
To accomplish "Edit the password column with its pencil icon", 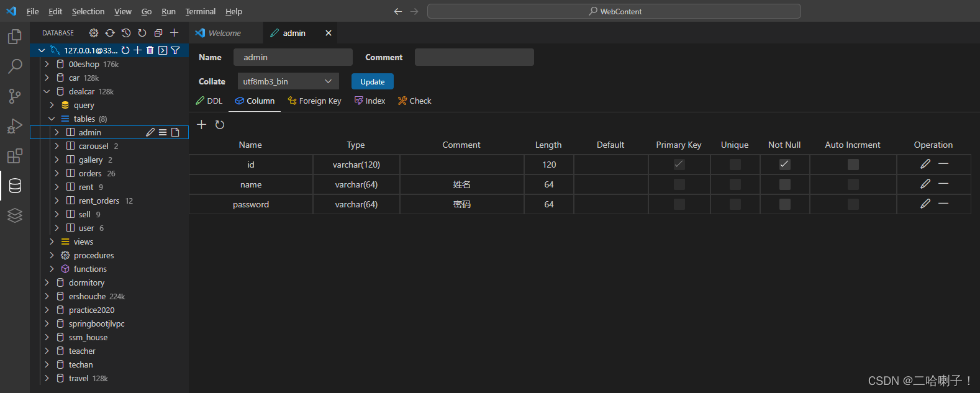I will 925,204.
